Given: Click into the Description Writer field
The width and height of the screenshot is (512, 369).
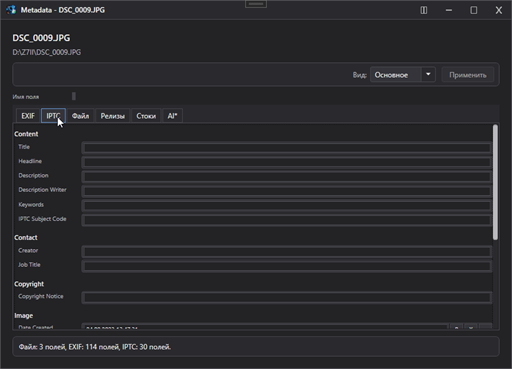Looking at the screenshot, I should click(287, 191).
